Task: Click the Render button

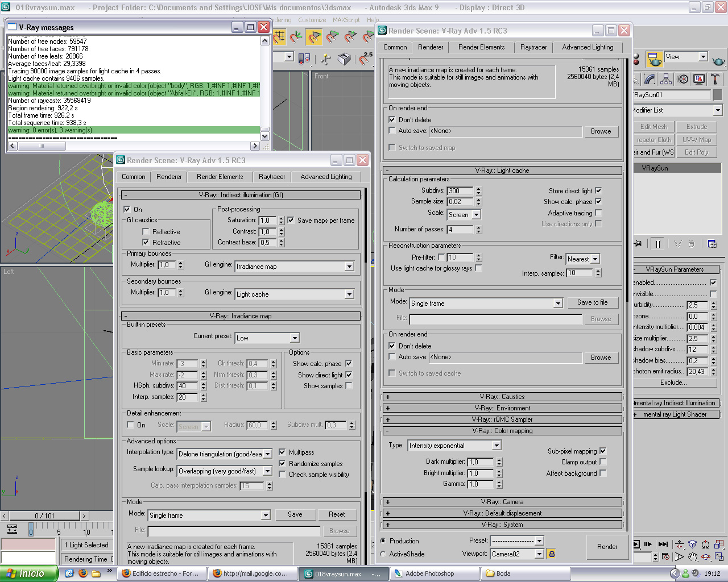Action: pyautogui.click(x=607, y=547)
